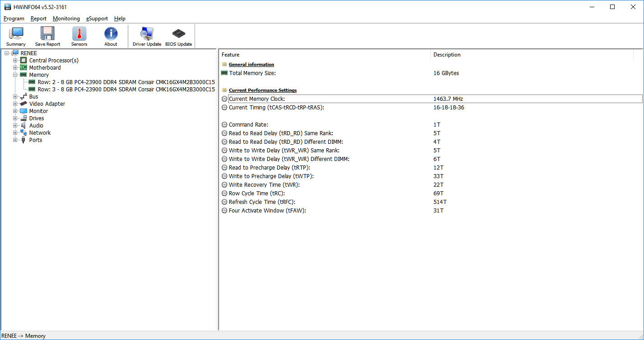Viewport: 644px width, 340px height.
Task: Click the Command Rate row icon
Action: [224, 124]
